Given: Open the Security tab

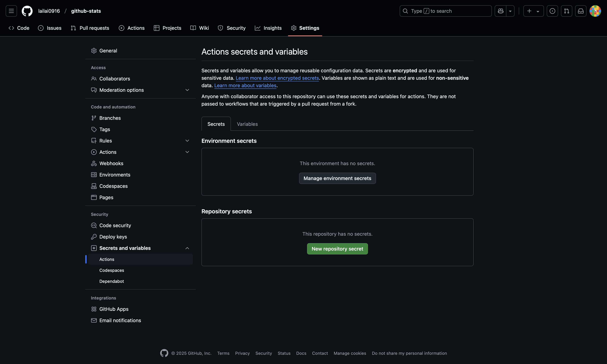Looking at the screenshot, I should [232, 28].
